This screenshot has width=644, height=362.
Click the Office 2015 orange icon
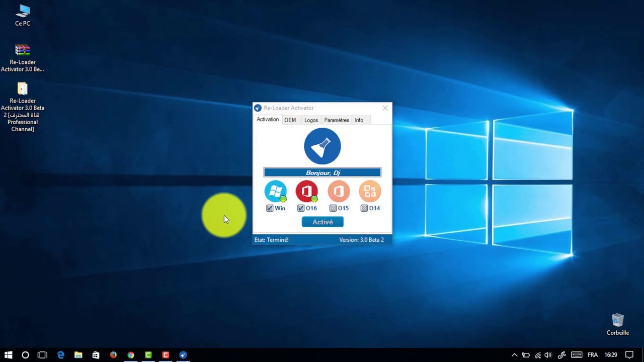coord(339,192)
